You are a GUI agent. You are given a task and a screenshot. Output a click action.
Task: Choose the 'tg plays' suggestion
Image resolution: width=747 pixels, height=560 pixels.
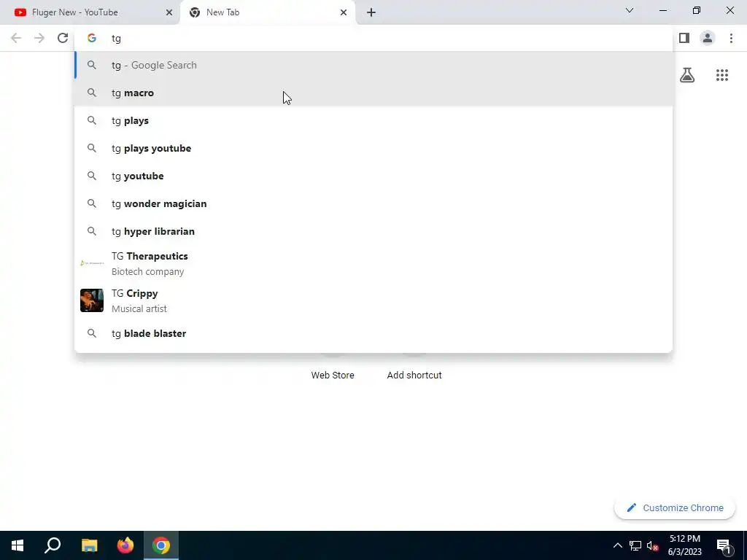(x=373, y=120)
